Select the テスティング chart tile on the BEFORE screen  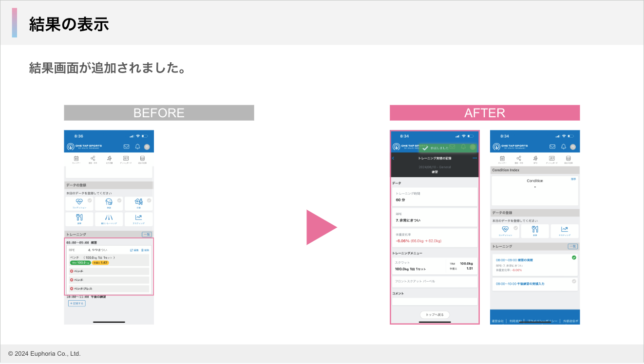(138, 219)
